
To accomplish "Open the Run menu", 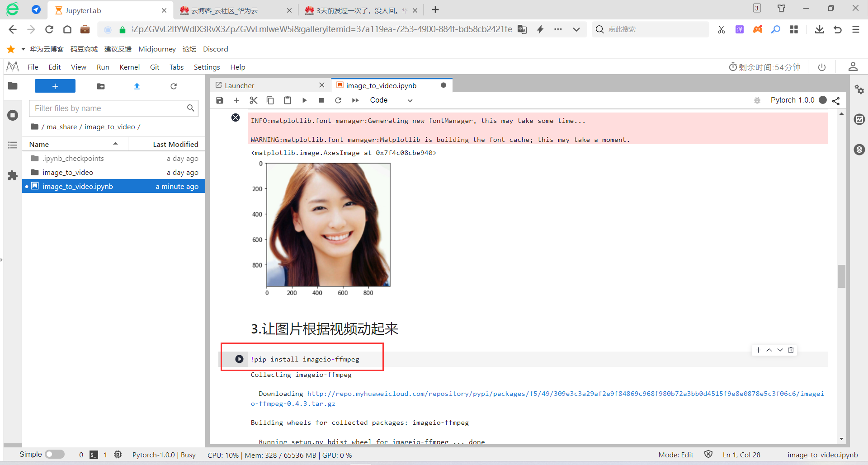I will tap(103, 67).
